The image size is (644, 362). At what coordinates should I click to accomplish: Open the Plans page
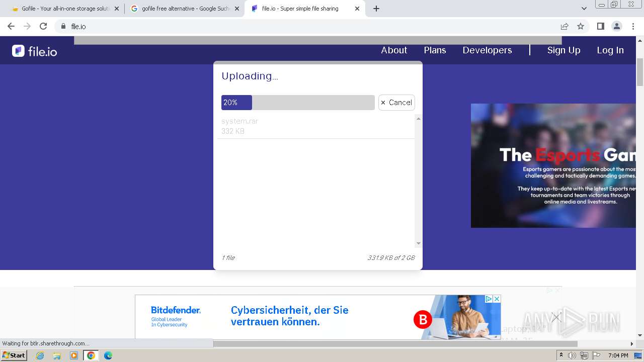435,50
